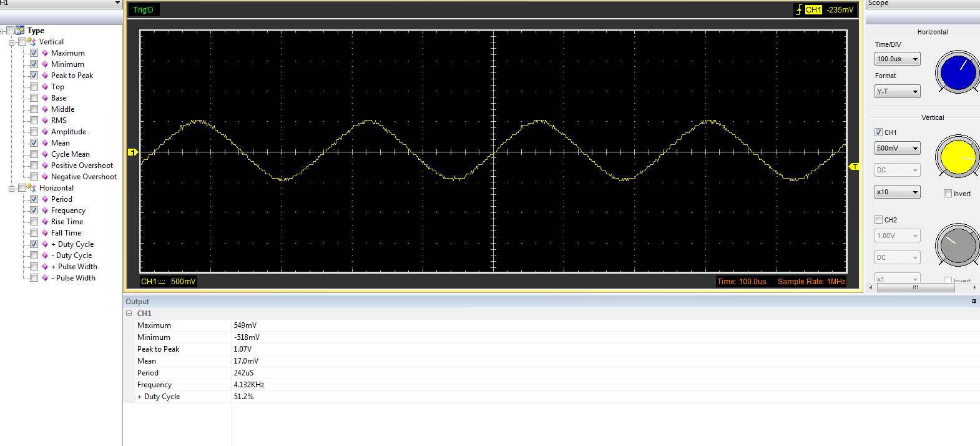Screen dimensions: 980x446
Task: Click the blue Time/DIV horizontal knob
Action: (958, 72)
